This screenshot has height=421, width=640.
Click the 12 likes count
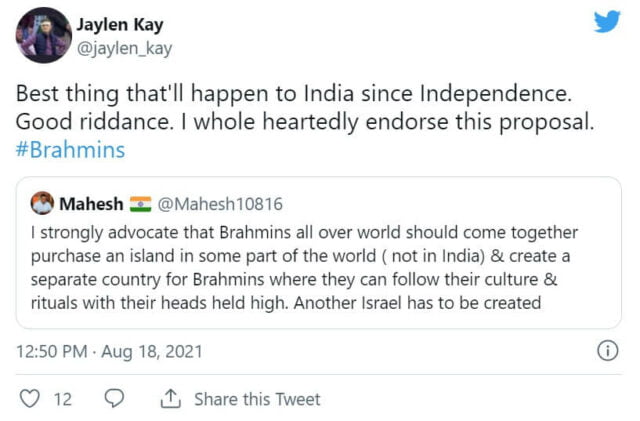point(62,399)
